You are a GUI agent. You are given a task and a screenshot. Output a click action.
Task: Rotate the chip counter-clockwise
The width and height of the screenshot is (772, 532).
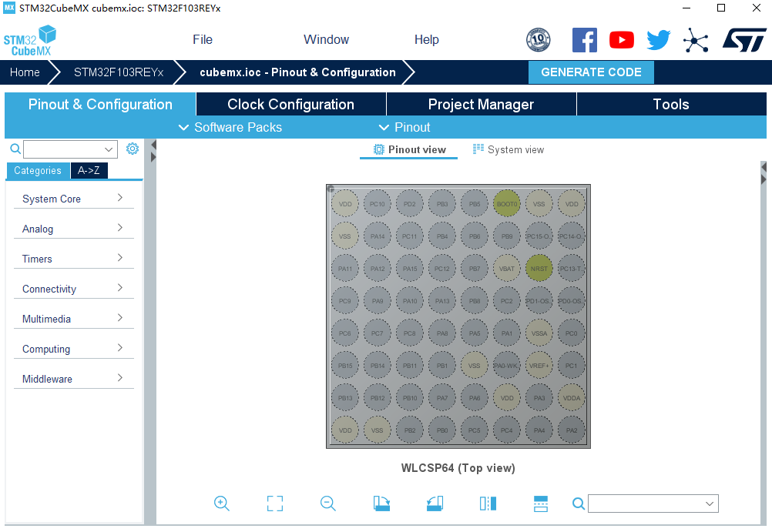pos(435,504)
